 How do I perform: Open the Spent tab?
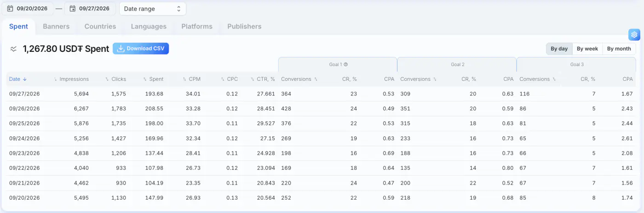(x=19, y=27)
